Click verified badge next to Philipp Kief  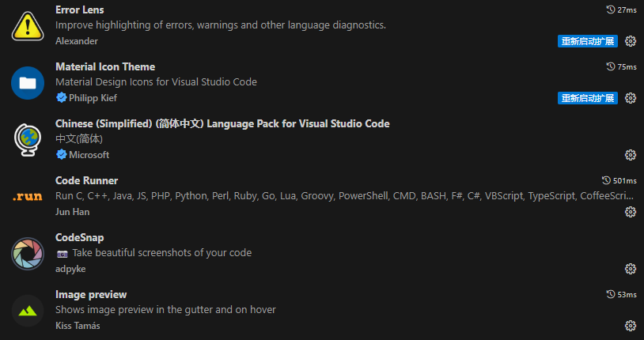(61, 98)
